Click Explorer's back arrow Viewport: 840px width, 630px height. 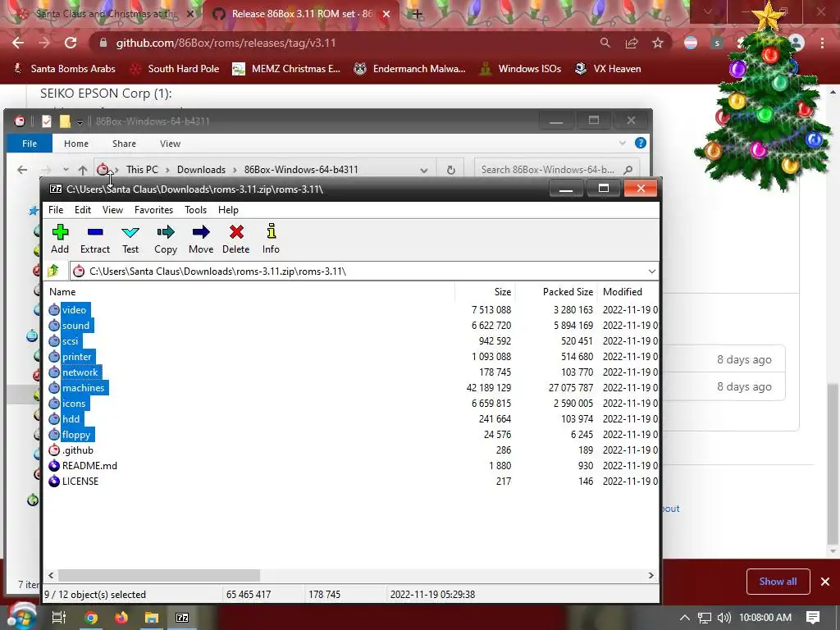click(x=22, y=170)
